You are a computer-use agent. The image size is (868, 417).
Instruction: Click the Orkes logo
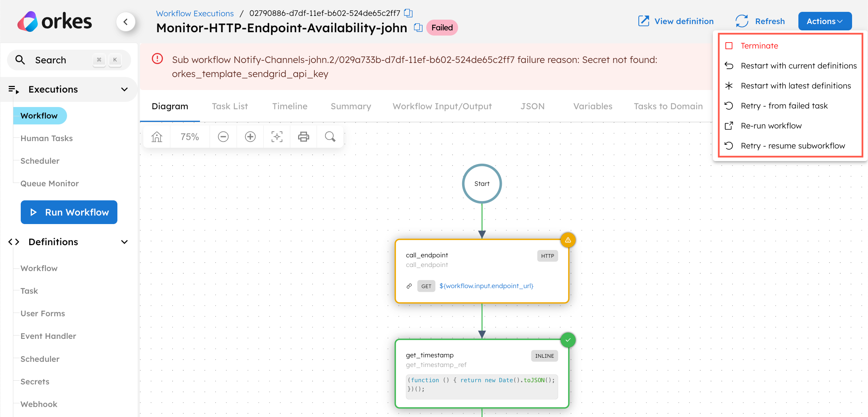pos(54,21)
